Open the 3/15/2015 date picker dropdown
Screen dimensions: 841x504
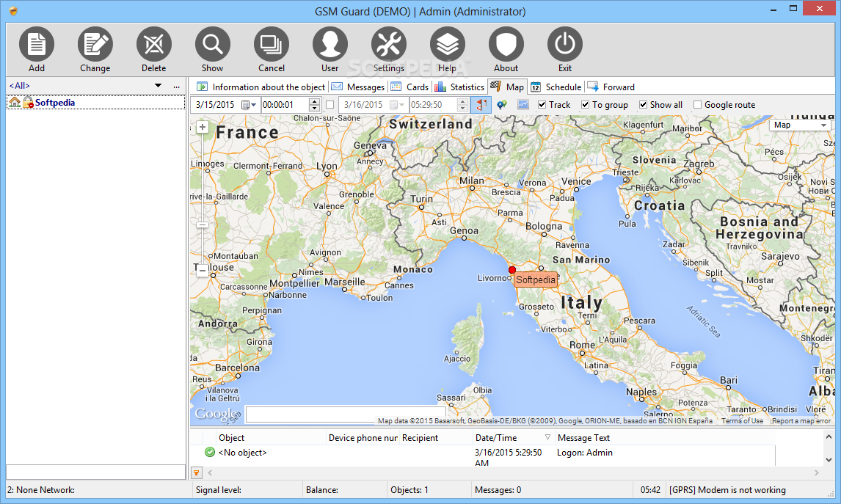click(x=249, y=105)
